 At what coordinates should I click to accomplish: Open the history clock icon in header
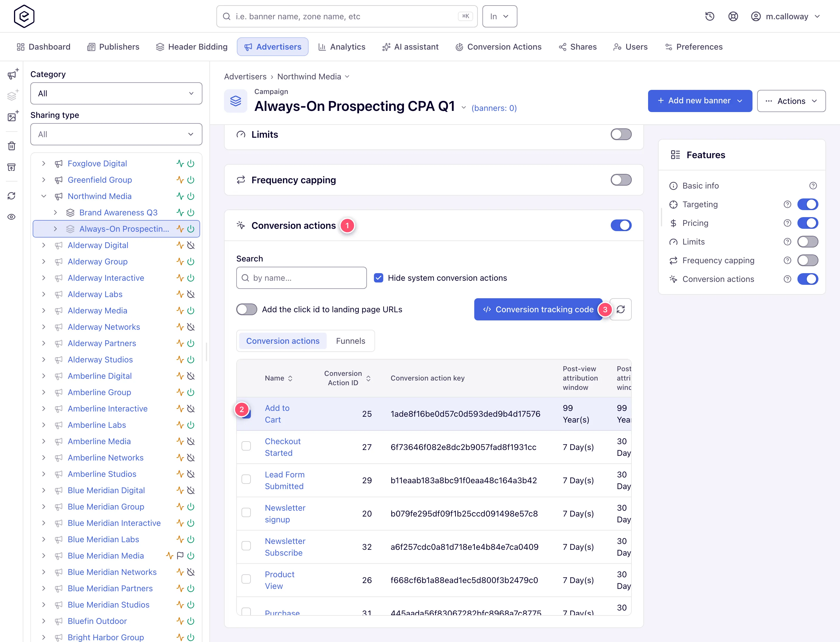[x=709, y=16]
